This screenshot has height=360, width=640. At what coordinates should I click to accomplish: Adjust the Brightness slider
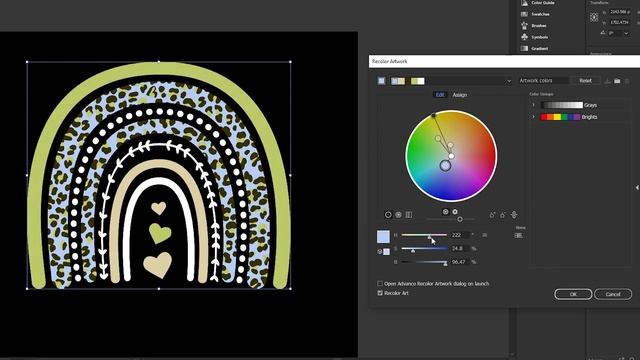424,262
